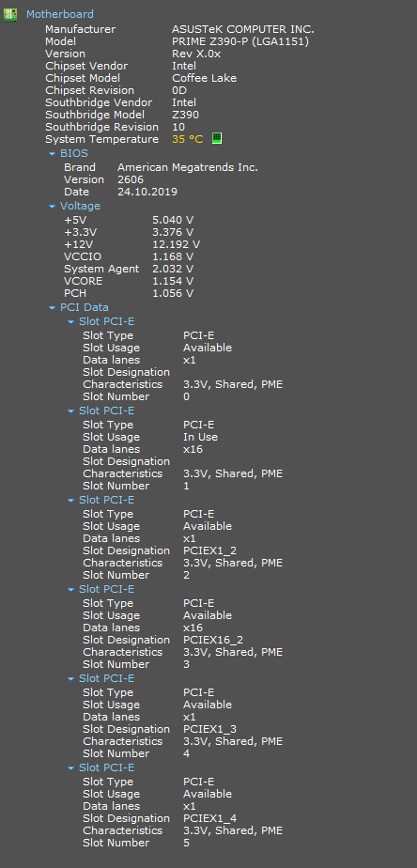Click the +12V voltage row
Viewport: 417px width, 868px height.
131,244
